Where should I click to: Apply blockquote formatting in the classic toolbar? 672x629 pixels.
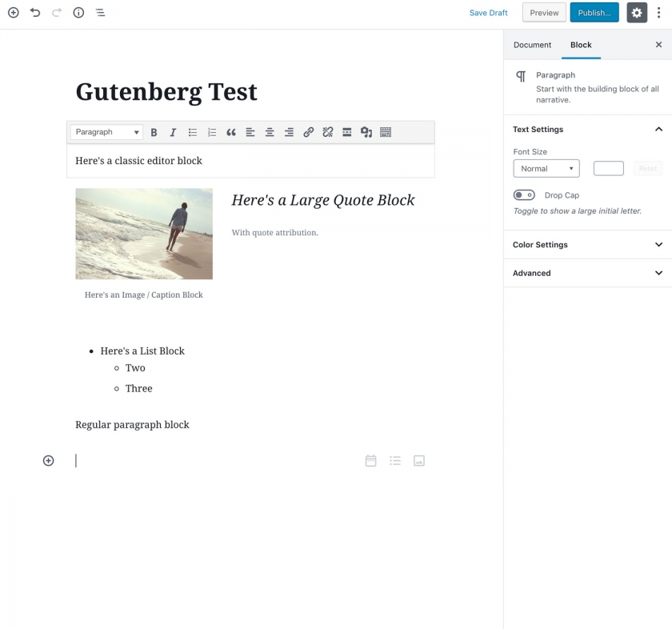(231, 132)
